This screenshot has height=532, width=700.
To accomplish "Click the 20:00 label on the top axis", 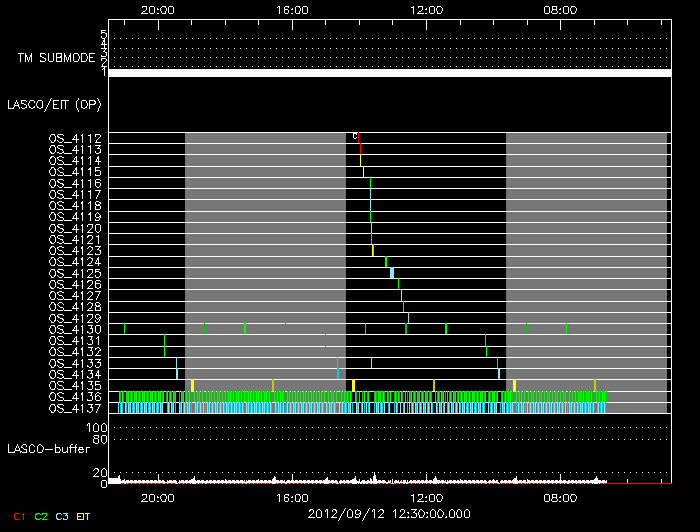I will coord(157,10).
